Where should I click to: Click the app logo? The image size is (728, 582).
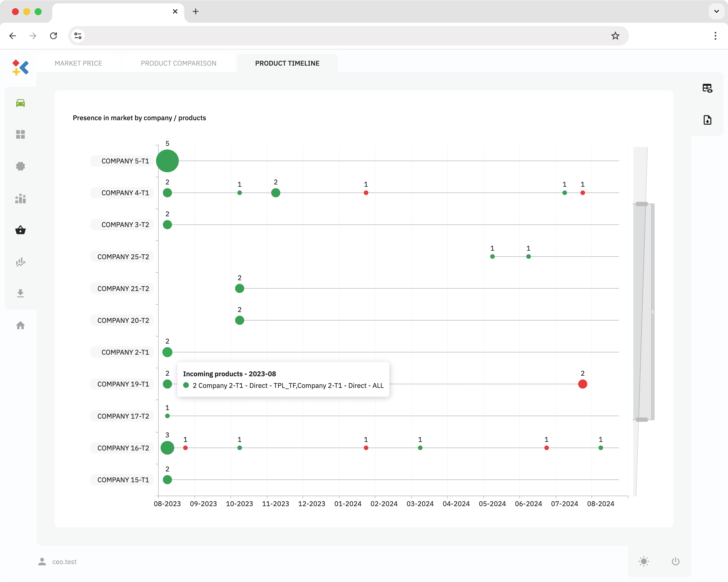20,67
